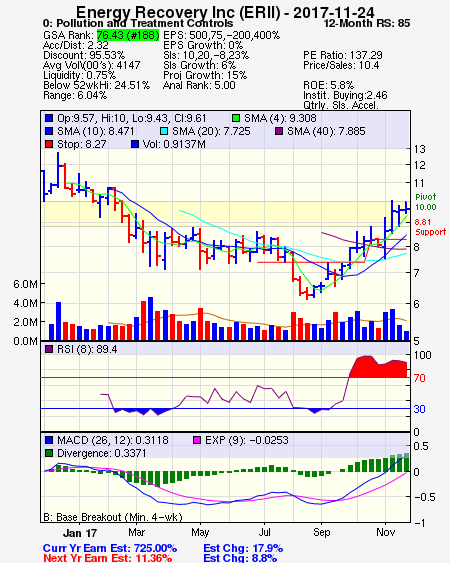Click the Mar date axis label
The image size is (450, 563).
(x=137, y=532)
